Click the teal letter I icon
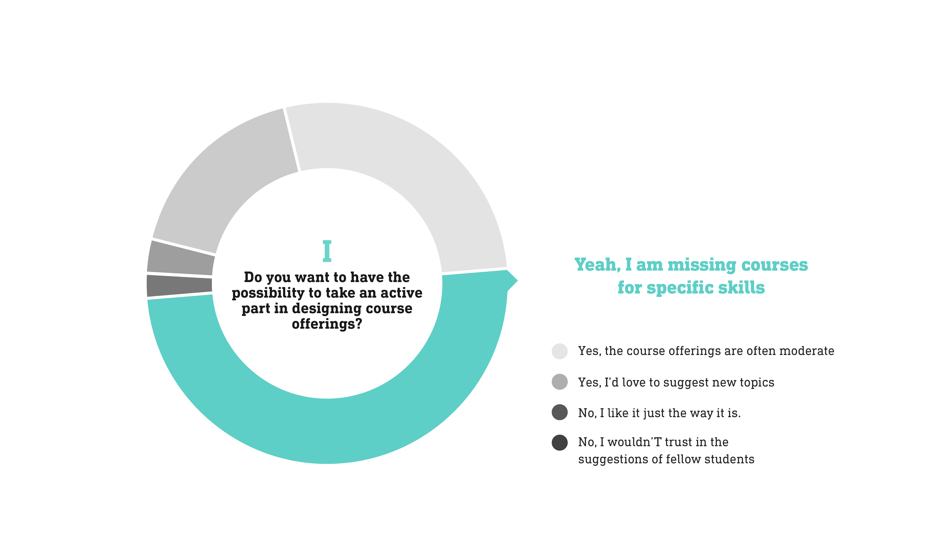 tap(327, 251)
